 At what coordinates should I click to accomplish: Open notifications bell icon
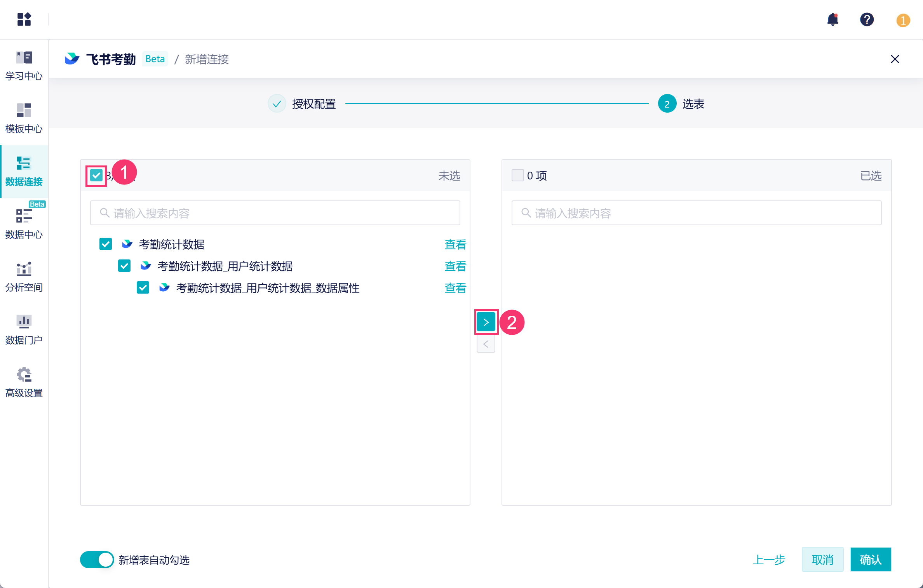(x=832, y=19)
